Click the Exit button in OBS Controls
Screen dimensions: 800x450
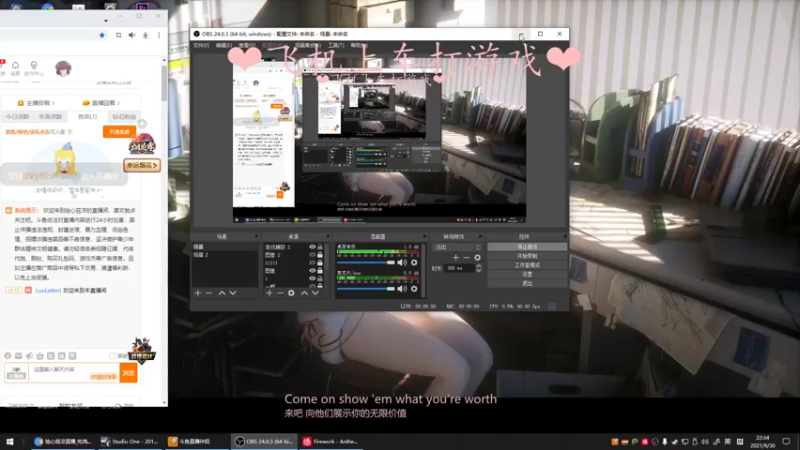(527, 283)
